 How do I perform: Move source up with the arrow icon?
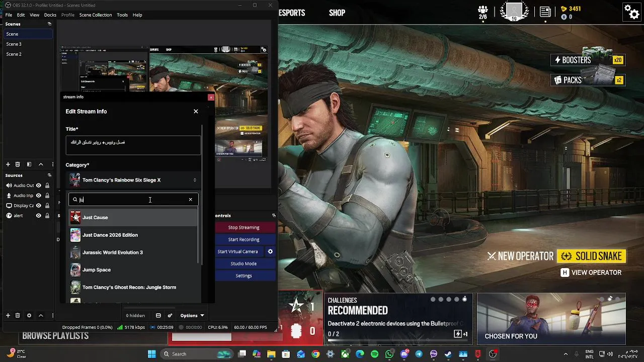41,315
